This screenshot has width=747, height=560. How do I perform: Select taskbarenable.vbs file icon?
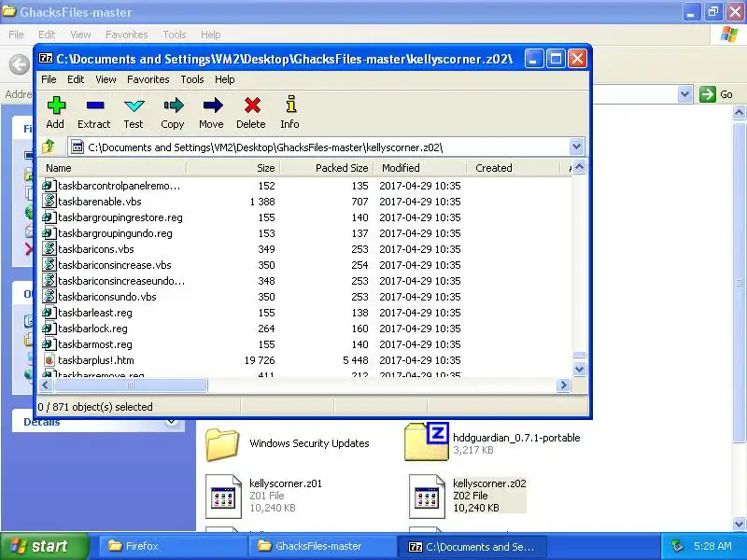49,202
